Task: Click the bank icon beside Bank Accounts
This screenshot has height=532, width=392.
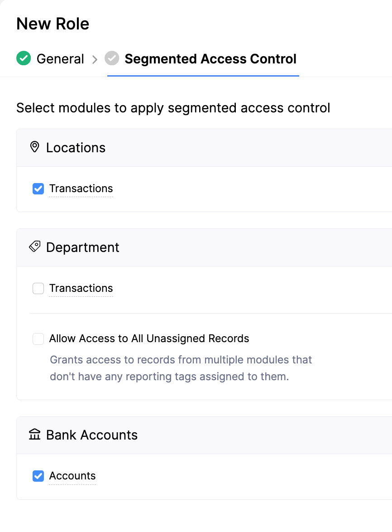Action: pos(34,435)
